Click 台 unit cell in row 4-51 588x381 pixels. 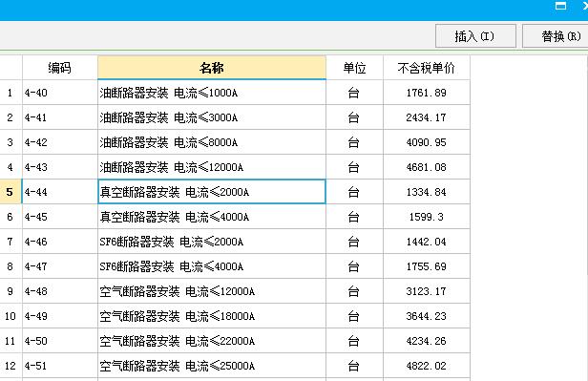[x=354, y=366]
